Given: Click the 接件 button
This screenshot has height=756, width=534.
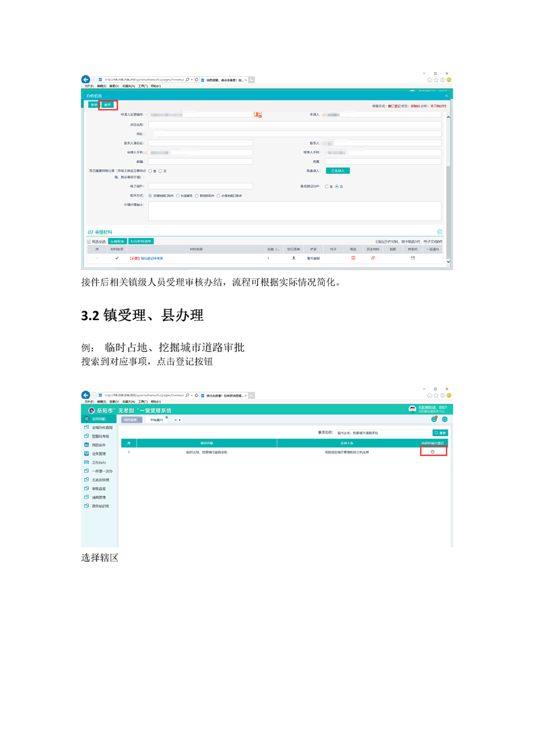Looking at the screenshot, I should pos(108,105).
